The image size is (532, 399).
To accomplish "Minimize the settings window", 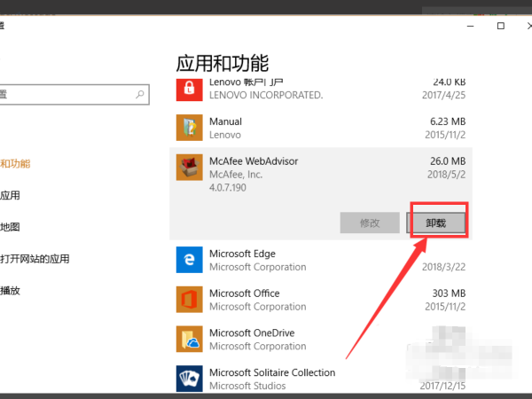I will click(470, 26).
